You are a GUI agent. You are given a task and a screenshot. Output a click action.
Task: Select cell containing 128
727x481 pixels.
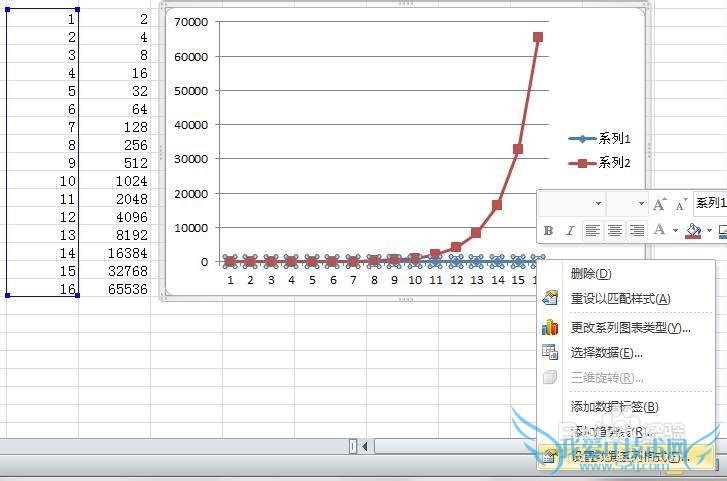tap(115, 127)
